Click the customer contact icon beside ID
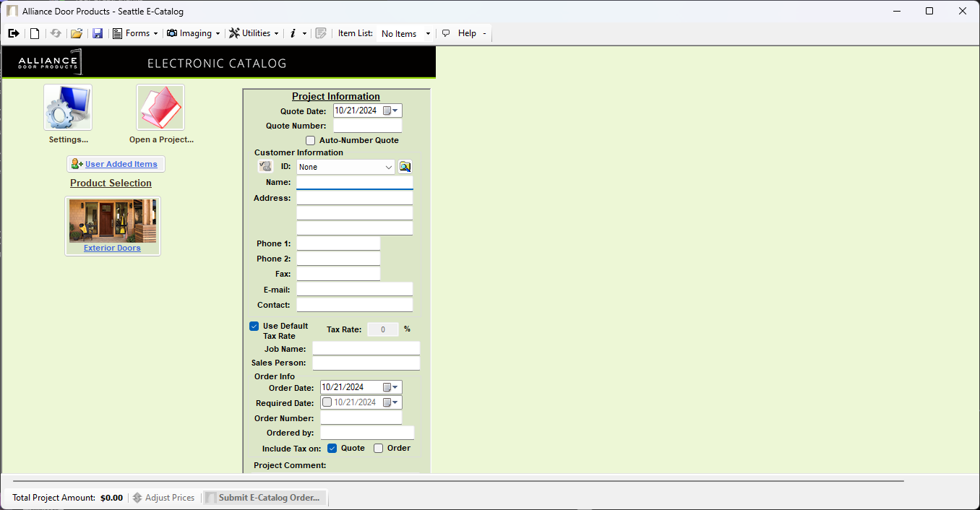Viewport: 980px width, 510px height. point(265,167)
